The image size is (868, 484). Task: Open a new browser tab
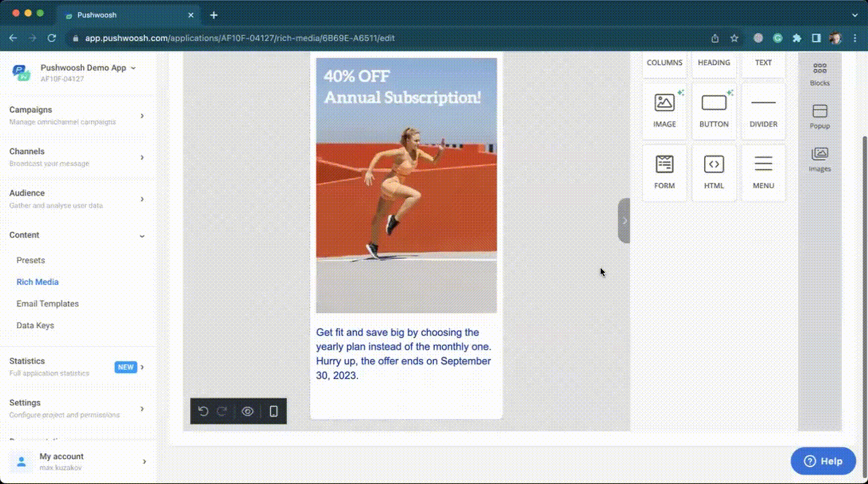coord(214,15)
